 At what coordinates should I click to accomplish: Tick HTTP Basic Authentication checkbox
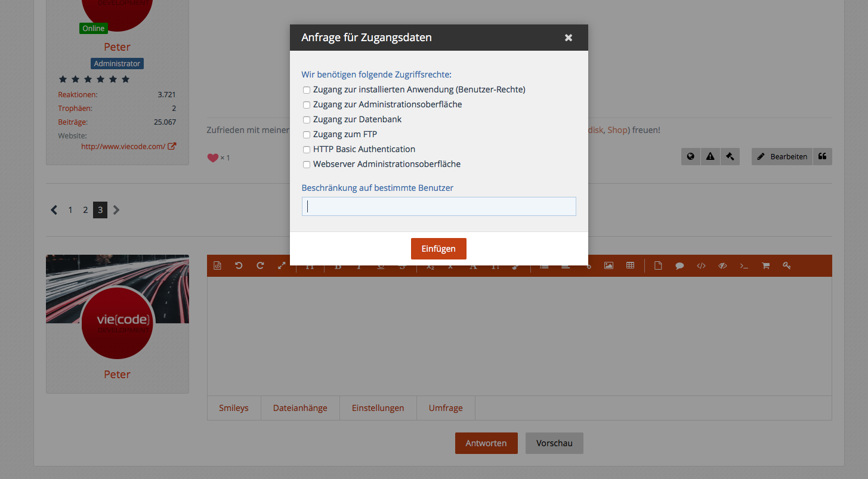[307, 150]
